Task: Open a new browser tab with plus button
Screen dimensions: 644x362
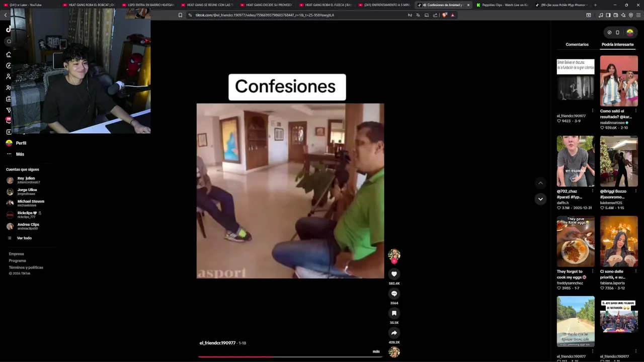Action: coord(595,5)
